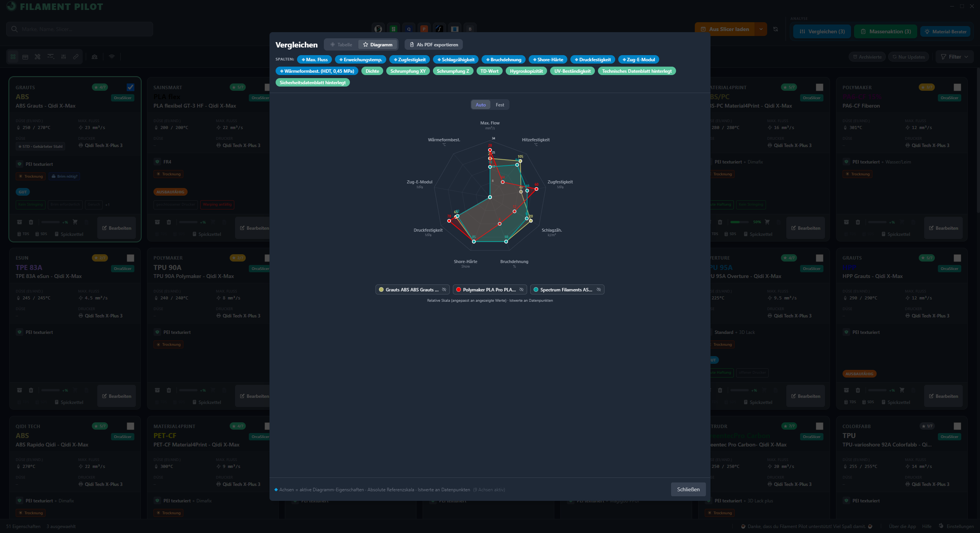The height and width of the screenshot is (533, 980).
Task: Check the Qidi Tech ABS Rapido card checkbox
Action: (131, 426)
